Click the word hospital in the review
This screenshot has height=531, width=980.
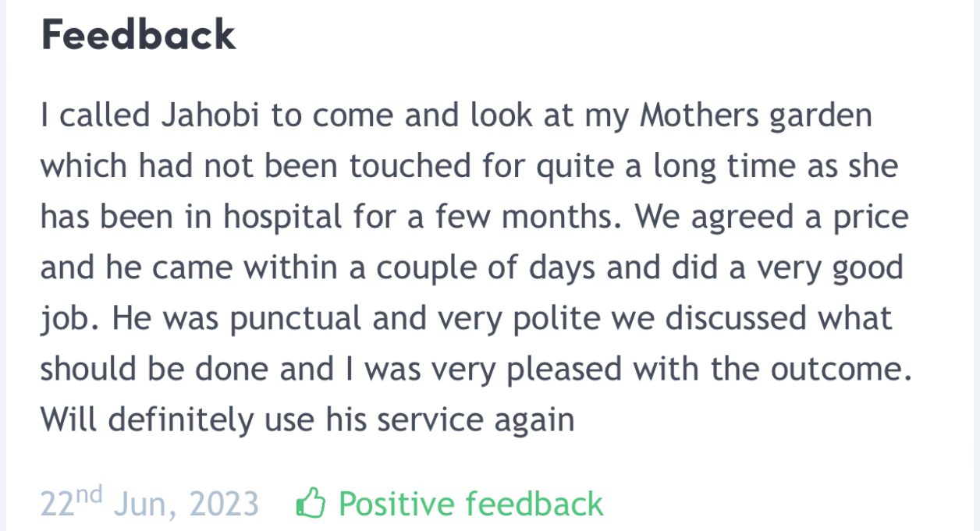[282, 217]
